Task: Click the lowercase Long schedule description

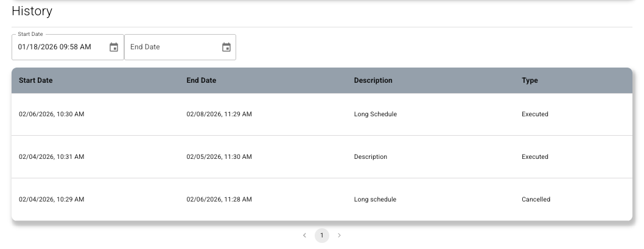Action: point(375,200)
